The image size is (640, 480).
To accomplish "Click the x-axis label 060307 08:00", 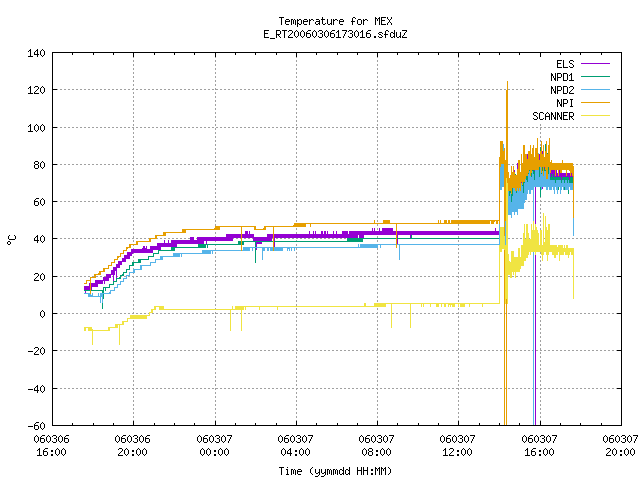I will coord(376,446).
